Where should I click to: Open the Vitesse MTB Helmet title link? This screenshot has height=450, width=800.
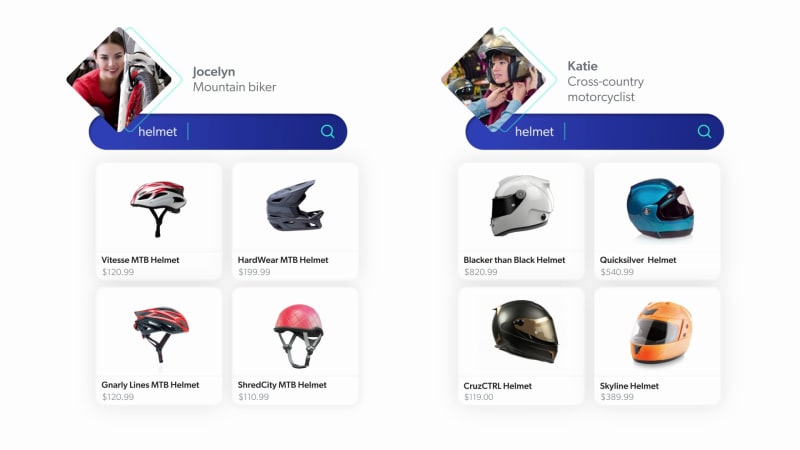pos(140,260)
